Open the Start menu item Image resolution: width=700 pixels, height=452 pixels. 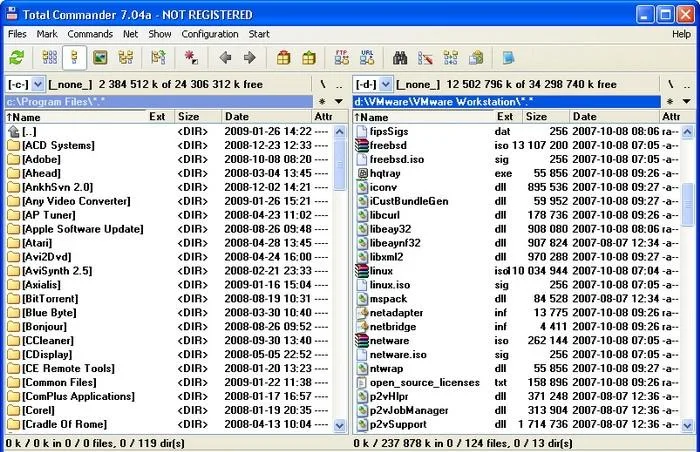(x=259, y=34)
